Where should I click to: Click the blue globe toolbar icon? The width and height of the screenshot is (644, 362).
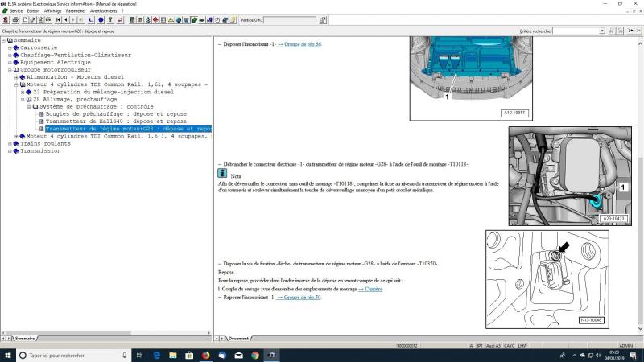pos(179,19)
